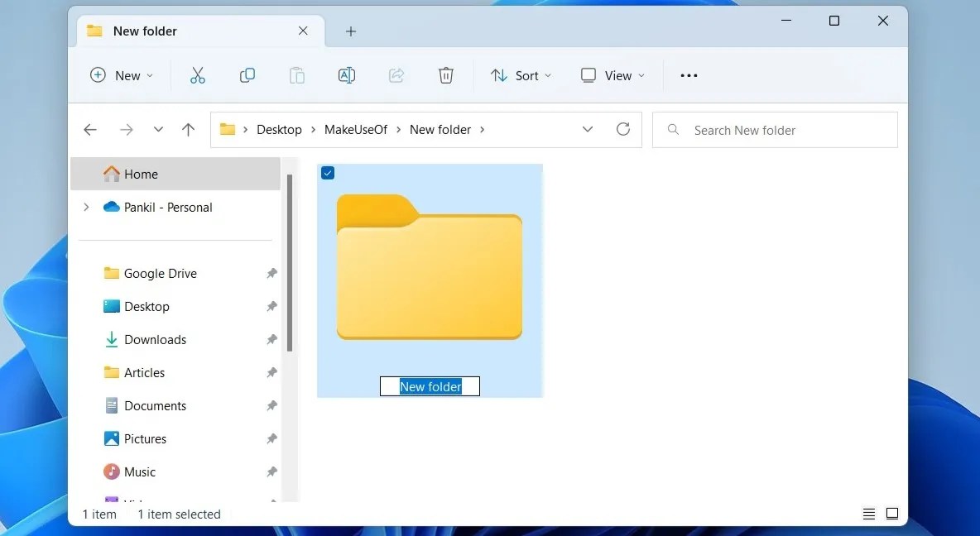This screenshot has width=980, height=536.
Task: Rename the selected item via Rename icon
Action: [x=347, y=75]
